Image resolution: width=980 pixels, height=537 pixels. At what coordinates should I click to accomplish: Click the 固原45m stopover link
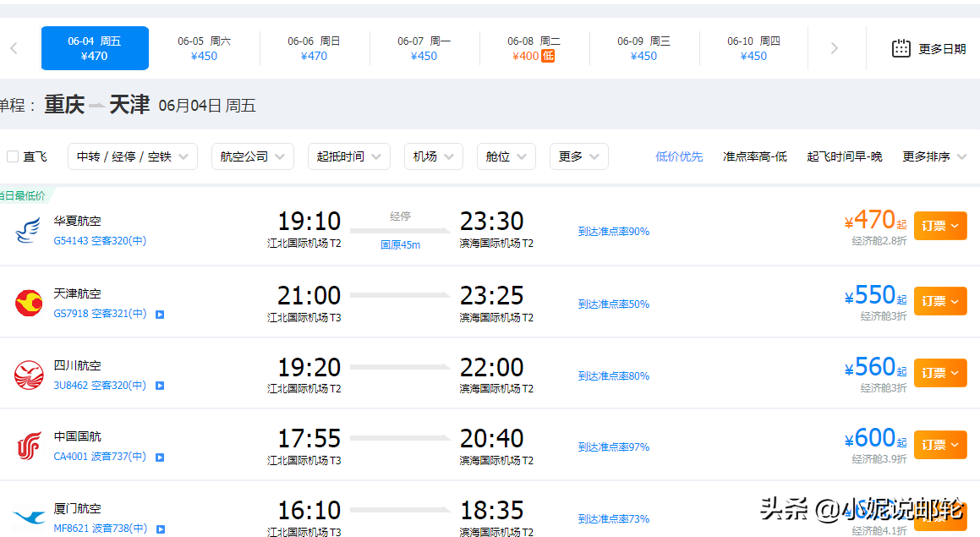point(400,245)
